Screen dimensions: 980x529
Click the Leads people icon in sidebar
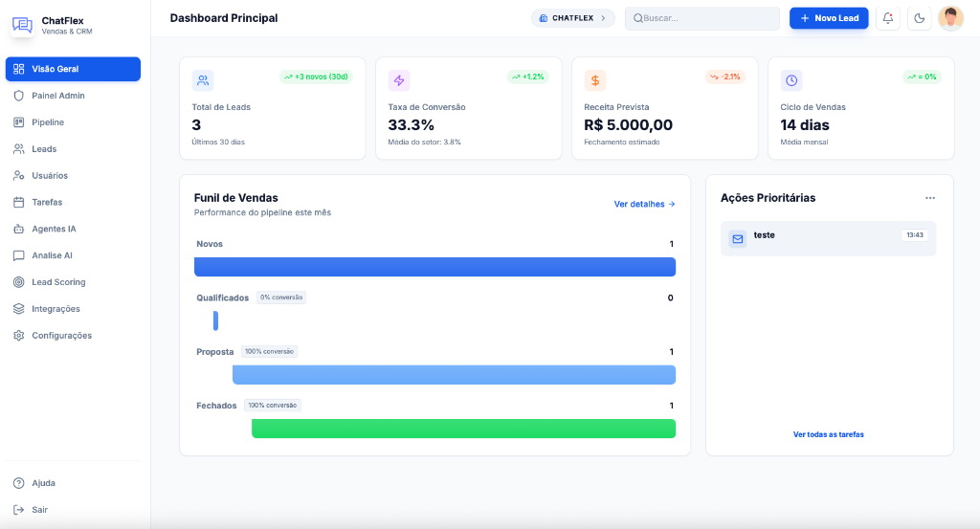coord(19,148)
